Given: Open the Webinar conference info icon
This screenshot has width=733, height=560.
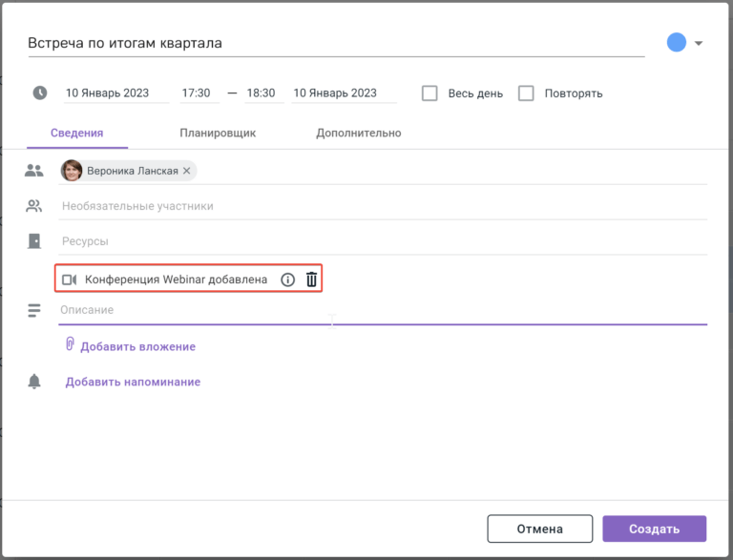Looking at the screenshot, I should [287, 280].
